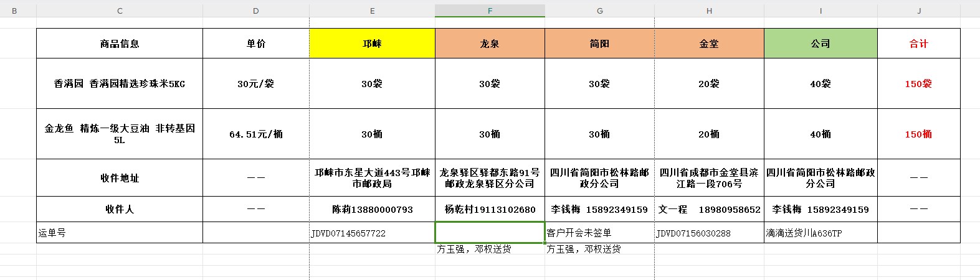This screenshot has height=280, width=980.
Task: Select the orange 简阳 header cell
Action: [x=599, y=44]
